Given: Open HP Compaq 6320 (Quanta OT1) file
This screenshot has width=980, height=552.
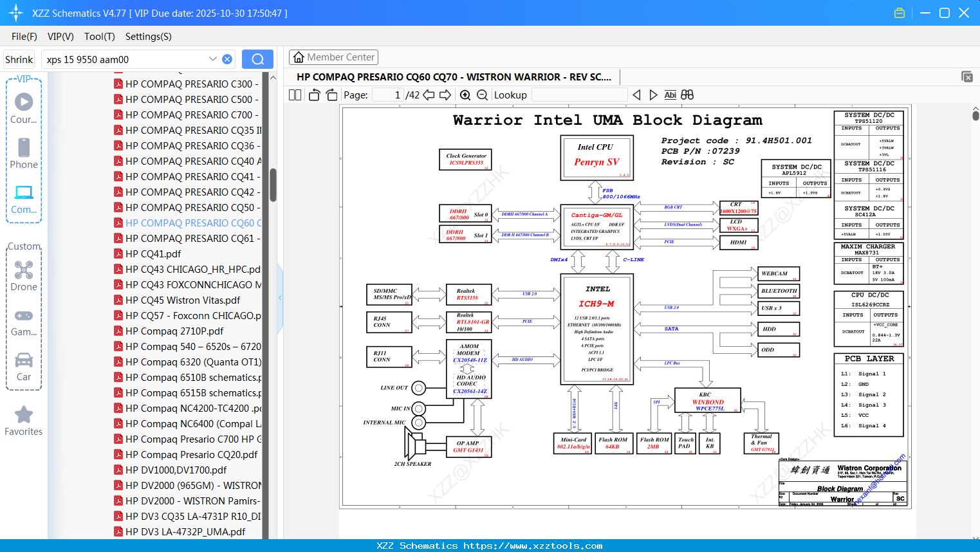Looking at the screenshot, I should tap(187, 362).
